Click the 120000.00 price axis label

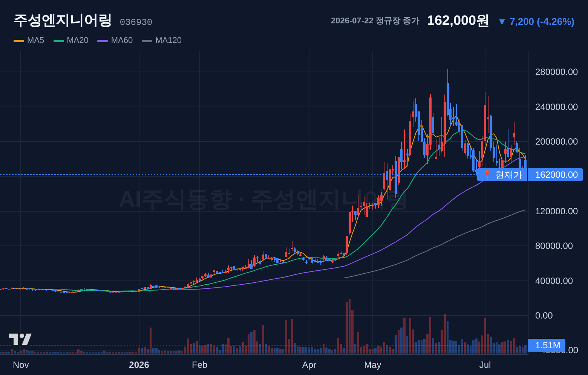click(556, 211)
